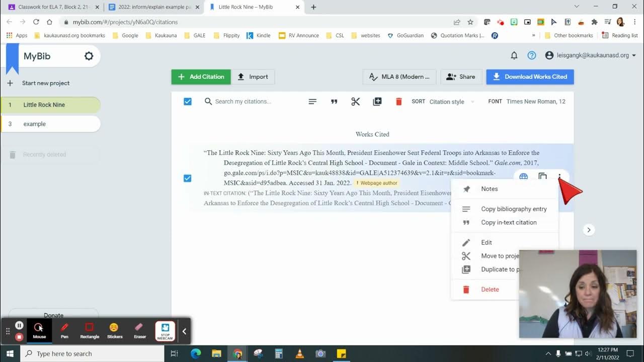
Task: Click the three-dot menu on the citation
Action: [559, 177]
